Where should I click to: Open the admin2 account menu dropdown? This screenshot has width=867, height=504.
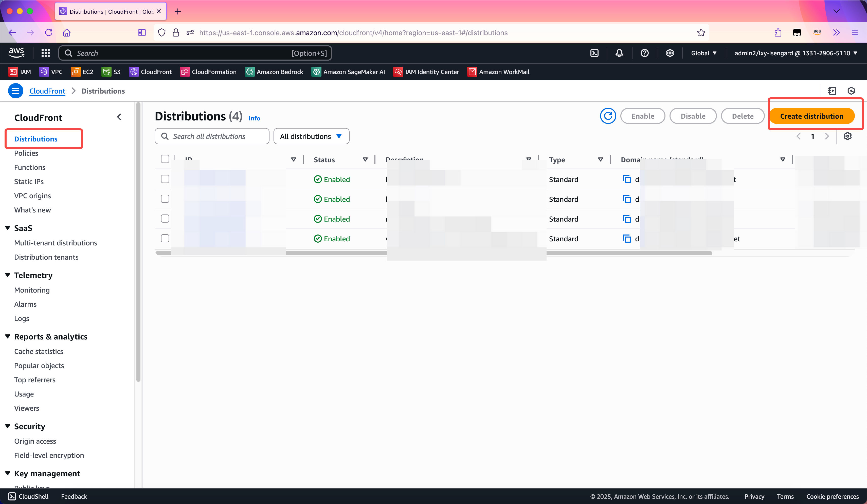(x=796, y=53)
